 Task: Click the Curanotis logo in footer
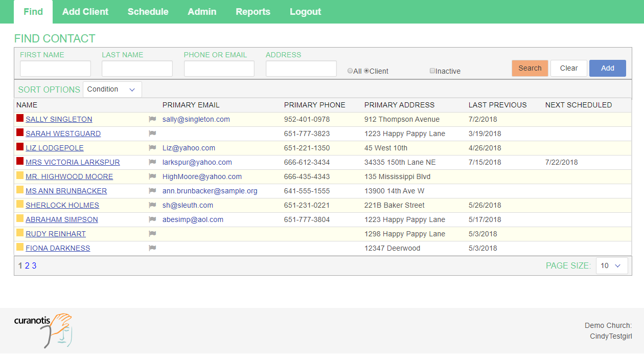tap(43, 330)
